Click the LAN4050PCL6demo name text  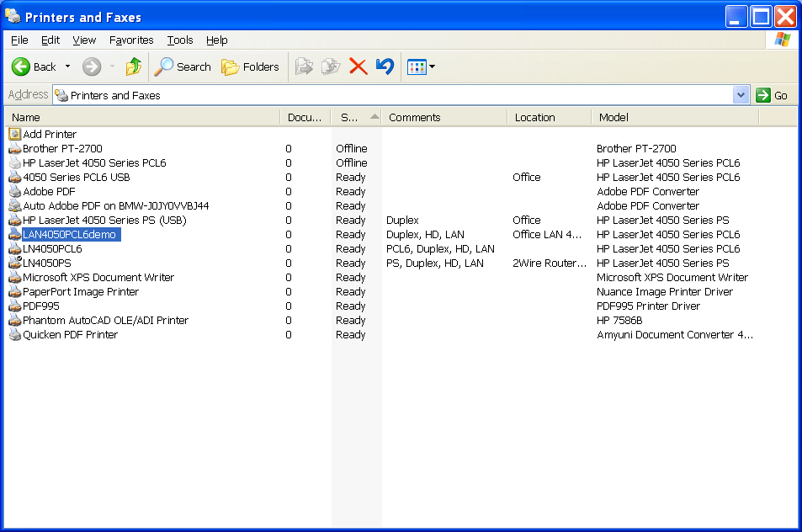70,234
